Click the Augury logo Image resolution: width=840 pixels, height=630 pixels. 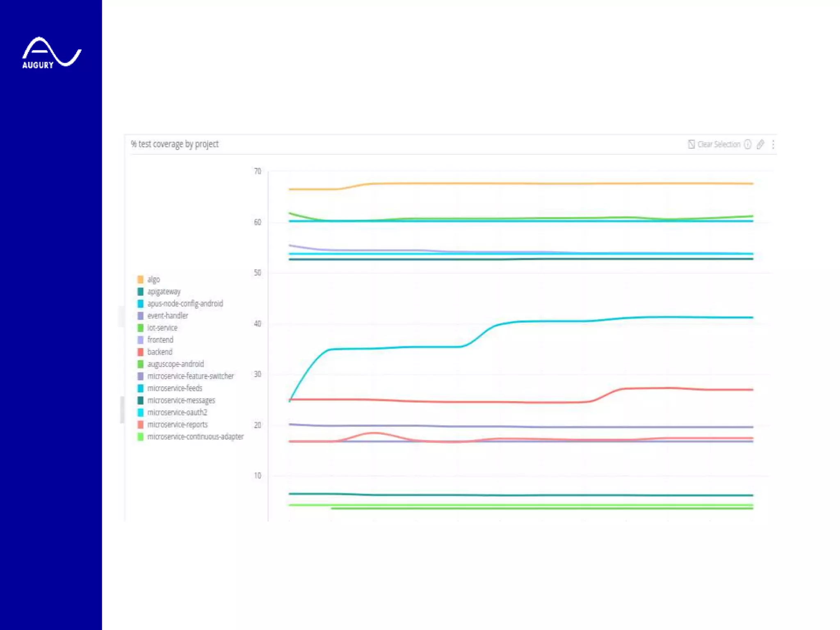click(51, 53)
